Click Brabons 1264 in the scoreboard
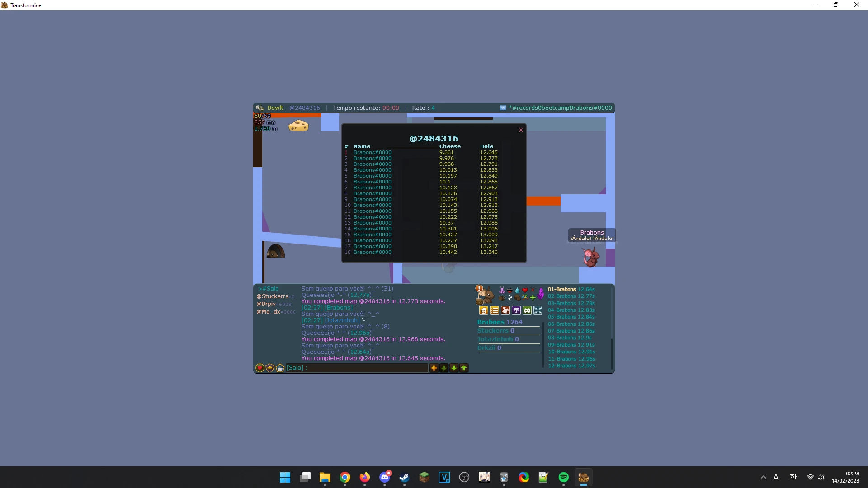This screenshot has height=488, width=868. tap(500, 322)
